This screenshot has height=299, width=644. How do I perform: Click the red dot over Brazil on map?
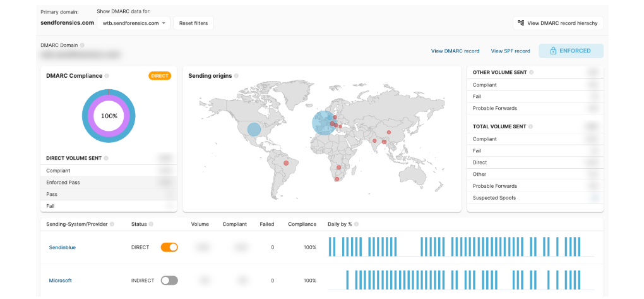click(286, 163)
